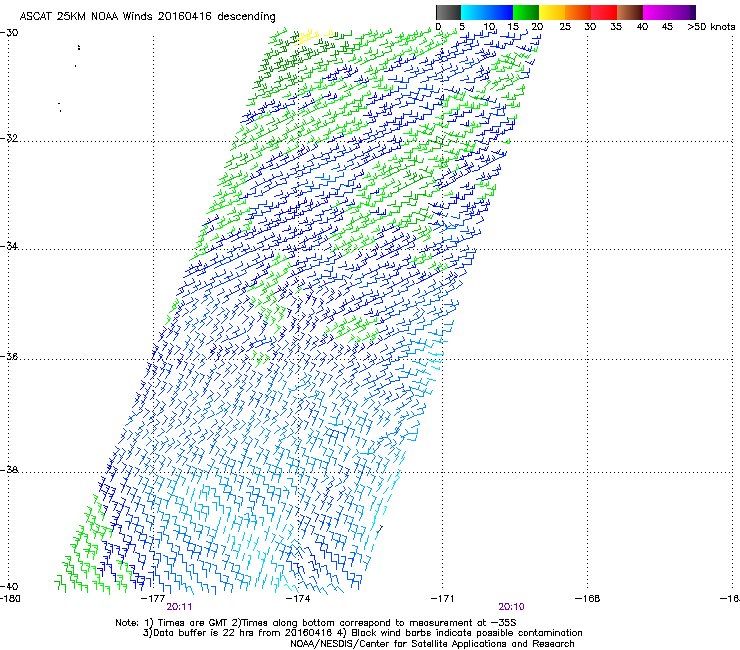Click 'Black wind barbs indicate possible contamination' note
This screenshot has height=650, width=740.
click(467, 633)
